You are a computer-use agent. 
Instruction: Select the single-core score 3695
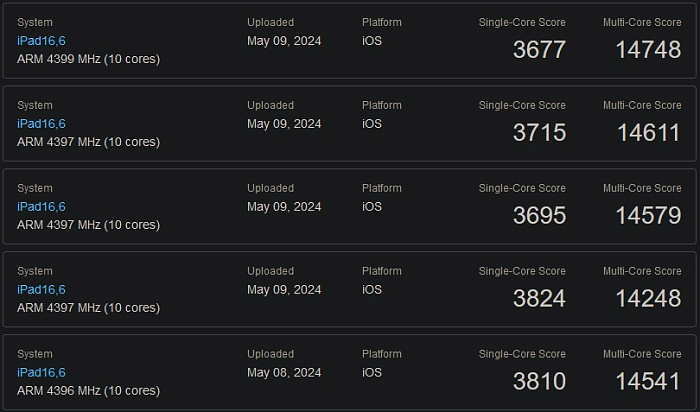pos(539,216)
